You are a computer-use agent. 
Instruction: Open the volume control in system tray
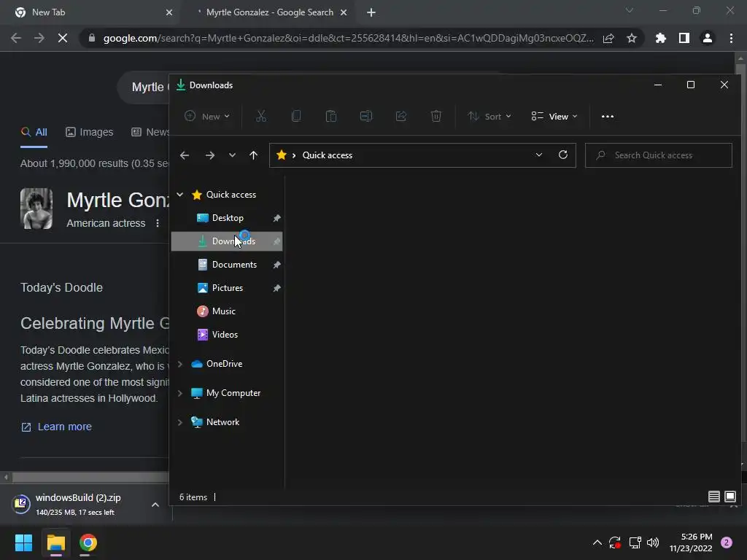pos(653,542)
